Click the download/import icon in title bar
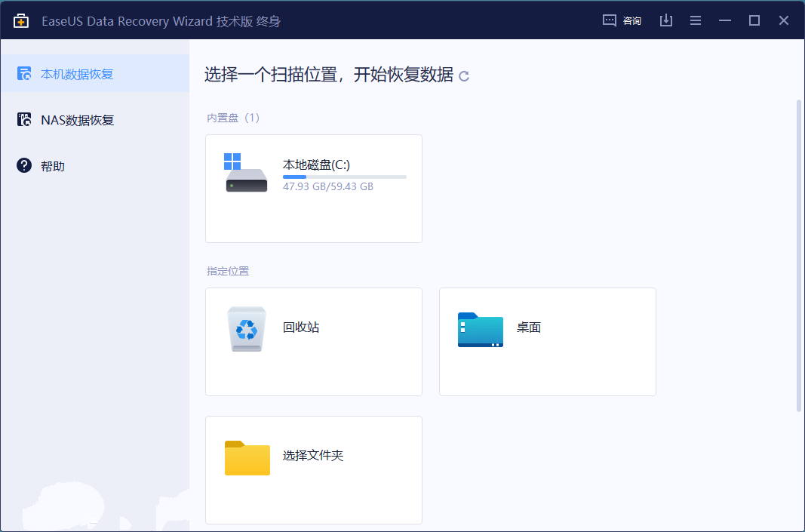 tap(665, 20)
